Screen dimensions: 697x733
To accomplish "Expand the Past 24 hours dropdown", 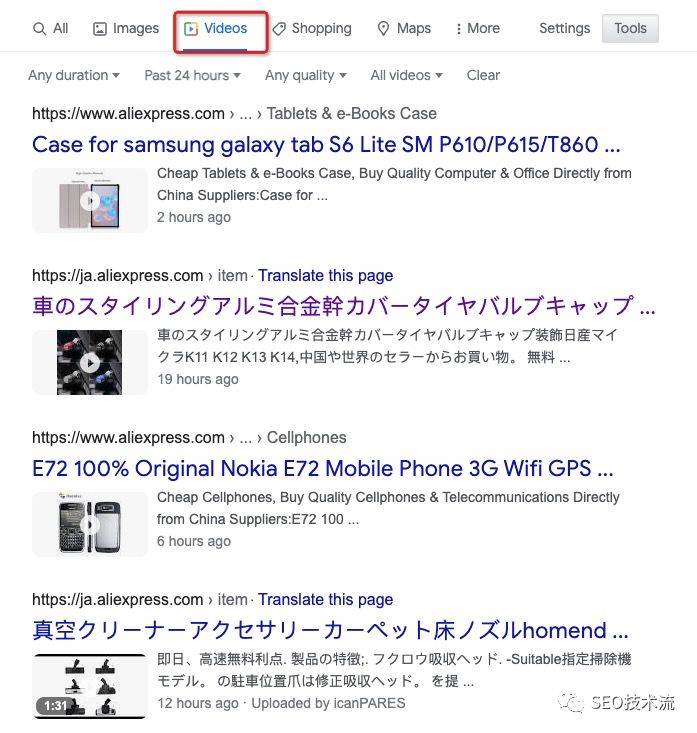I will pos(192,75).
